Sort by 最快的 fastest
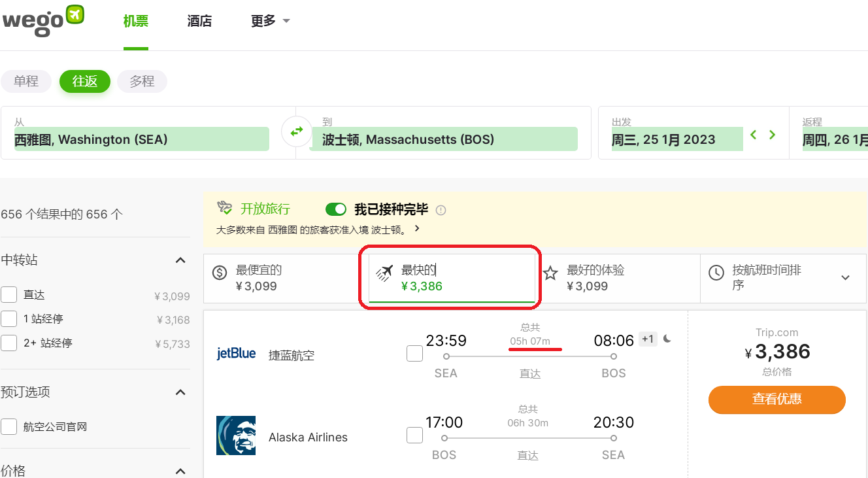The image size is (868, 478). coord(451,278)
